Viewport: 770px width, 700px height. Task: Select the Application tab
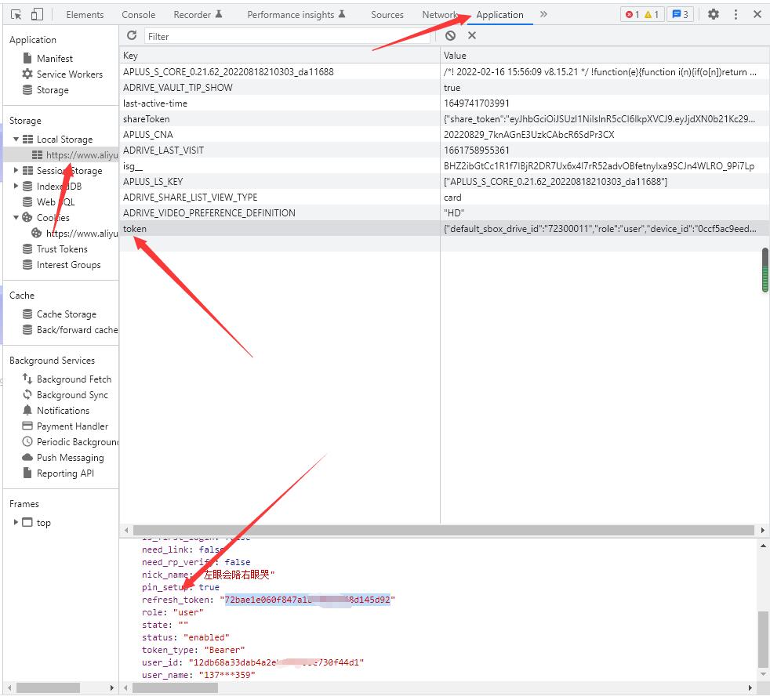[x=499, y=15]
